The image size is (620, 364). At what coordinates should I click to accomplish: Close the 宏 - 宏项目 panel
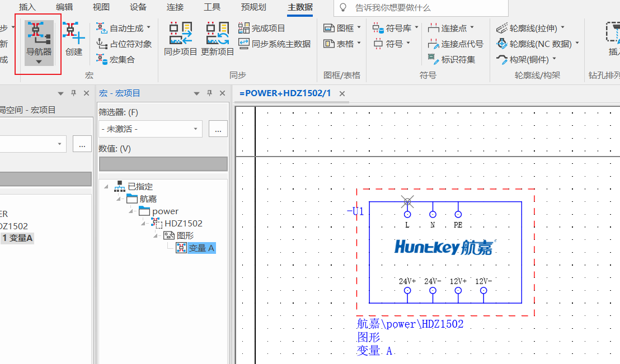point(223,93)
